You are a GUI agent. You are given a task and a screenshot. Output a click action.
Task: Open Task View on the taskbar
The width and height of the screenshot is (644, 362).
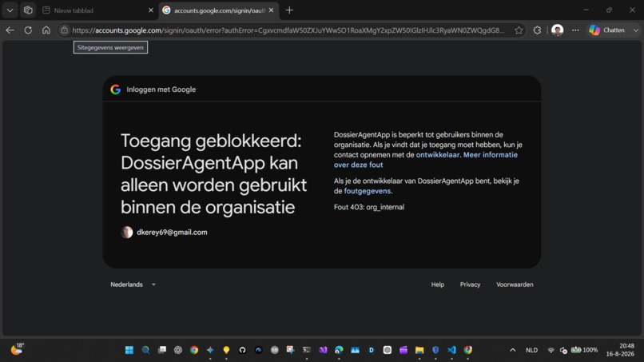162,350
